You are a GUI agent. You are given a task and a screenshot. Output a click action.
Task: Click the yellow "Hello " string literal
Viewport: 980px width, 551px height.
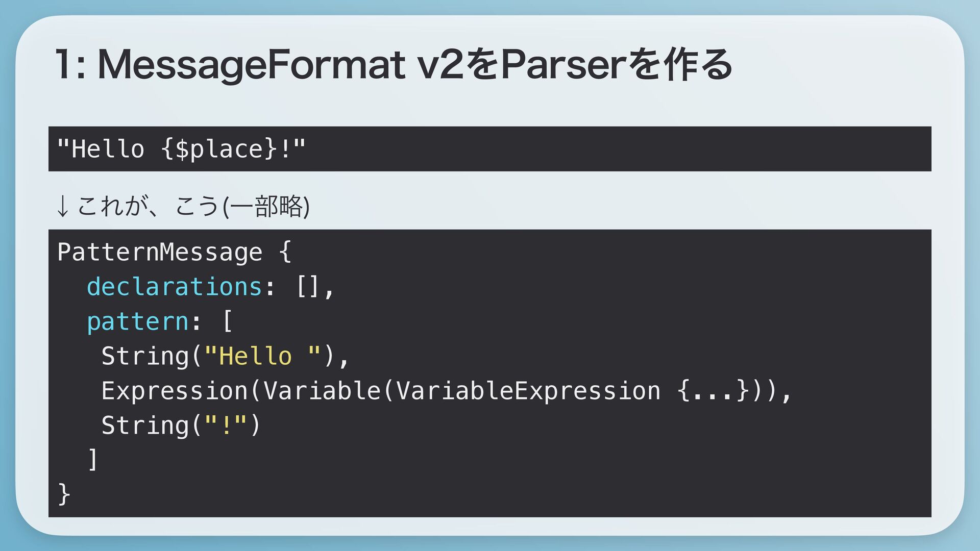[x=262, y=356]
